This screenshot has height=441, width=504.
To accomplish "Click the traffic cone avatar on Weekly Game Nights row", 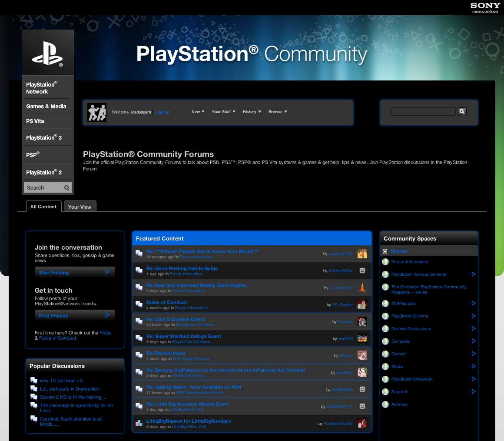I will [x=362, y=287].
